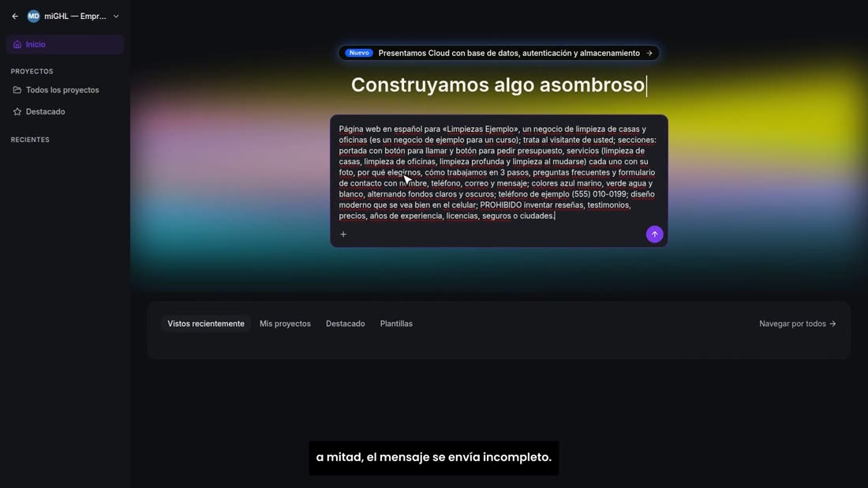Click the PROYECTOS section label
This screenshot has height=488, width=868.
click(32, 71)
